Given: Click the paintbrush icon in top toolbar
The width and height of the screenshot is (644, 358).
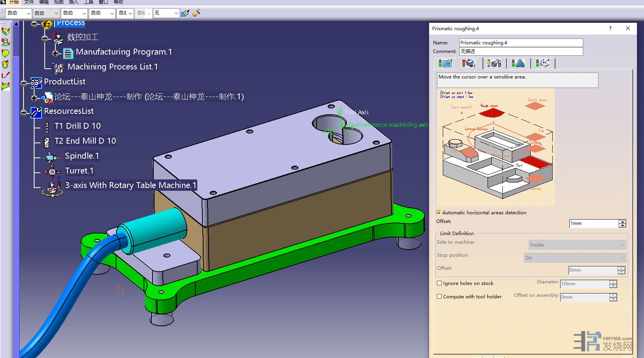Looking at the screenshot, I should pyautogui.click(x=185, y=13).
